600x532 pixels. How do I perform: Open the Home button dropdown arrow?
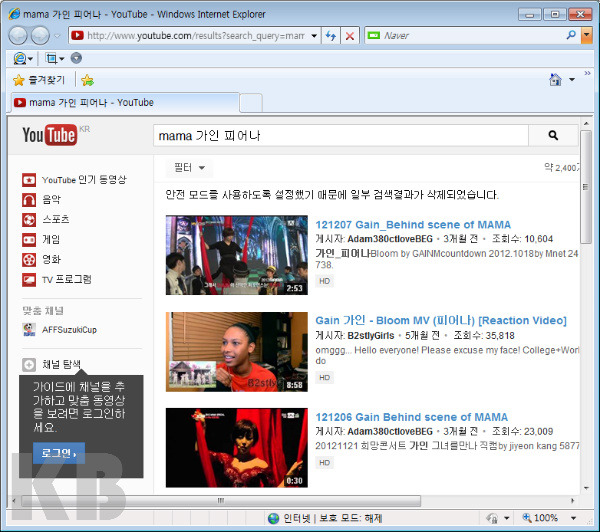point(572,80)
